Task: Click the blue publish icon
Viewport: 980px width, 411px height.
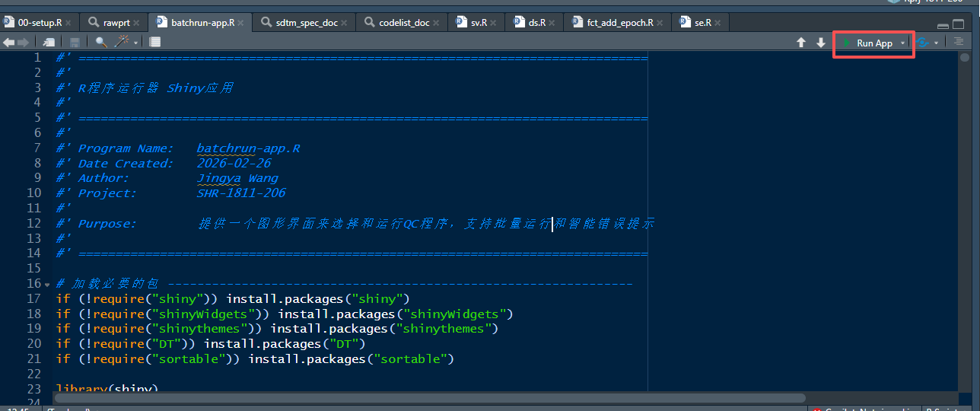Action: 923,43
